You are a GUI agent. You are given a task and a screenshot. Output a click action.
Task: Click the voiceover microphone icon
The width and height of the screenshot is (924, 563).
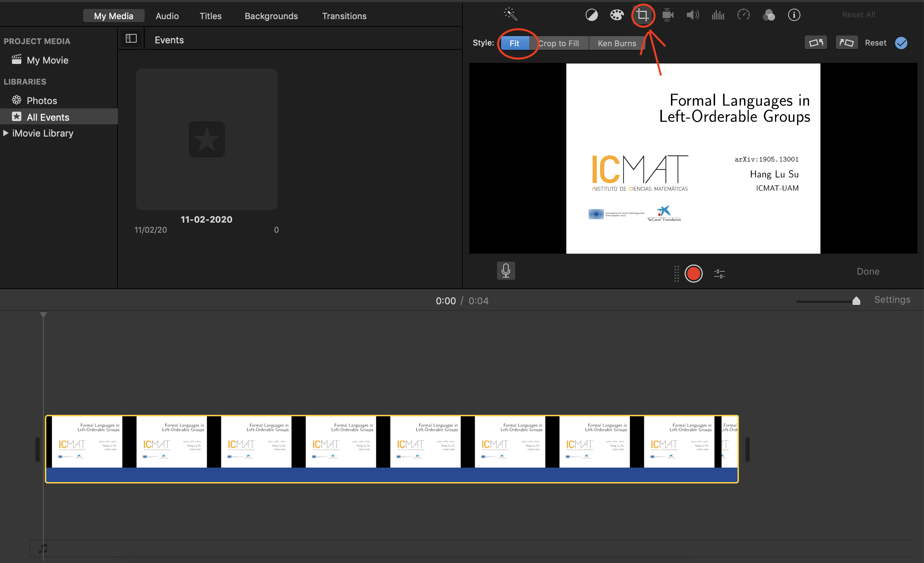point(506,271)
